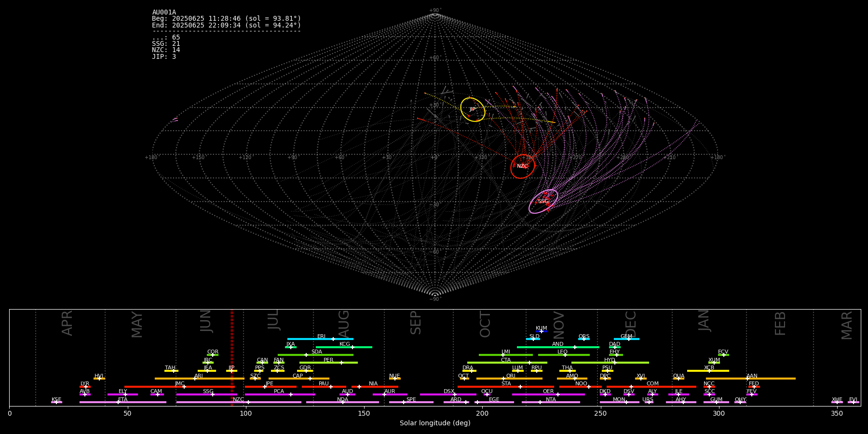The image size is (868, 434).
Task: Select the AAN orange shower bar
Action: [x=751, y=379]
